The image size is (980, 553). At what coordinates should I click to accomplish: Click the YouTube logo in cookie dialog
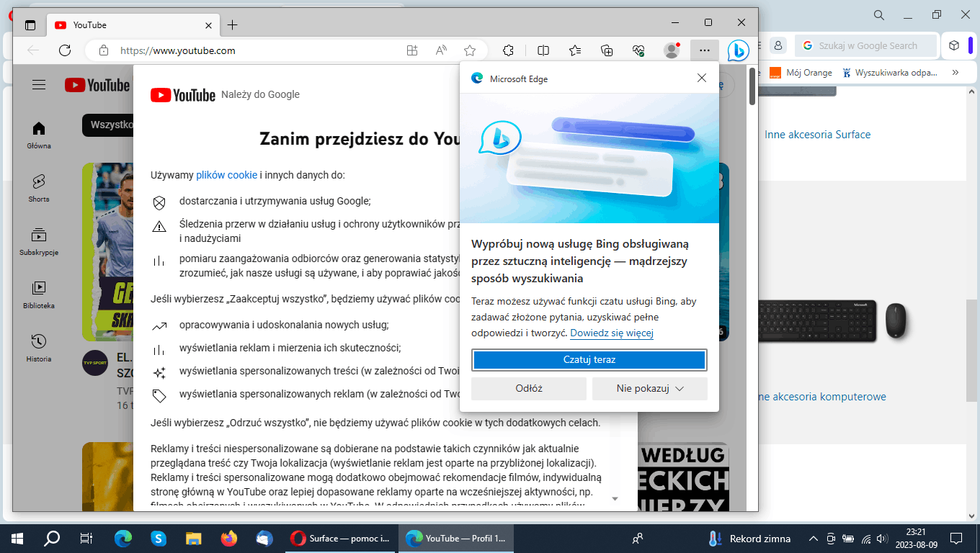click(x=183, y=94)
